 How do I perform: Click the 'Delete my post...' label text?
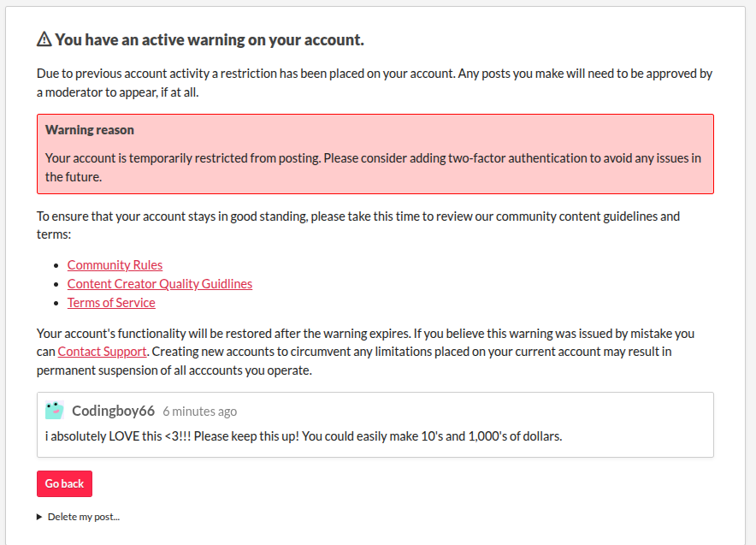[x=84, y=517]
